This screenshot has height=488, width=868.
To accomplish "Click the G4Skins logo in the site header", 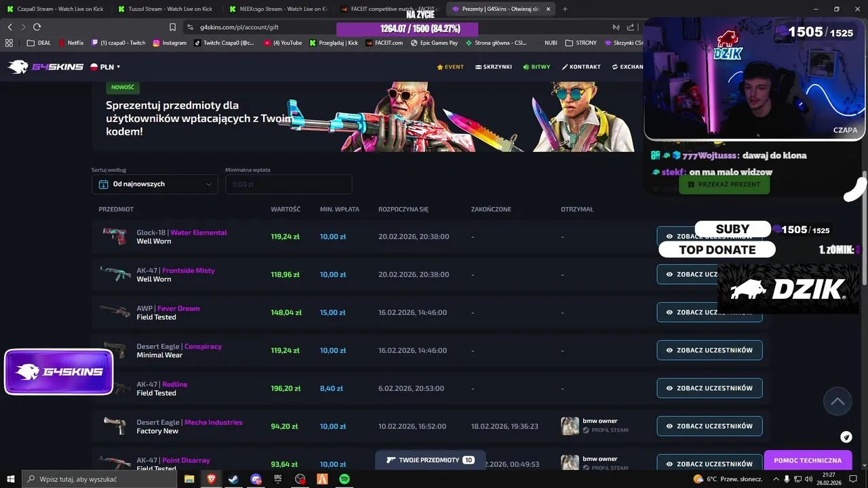I will 45,67.
